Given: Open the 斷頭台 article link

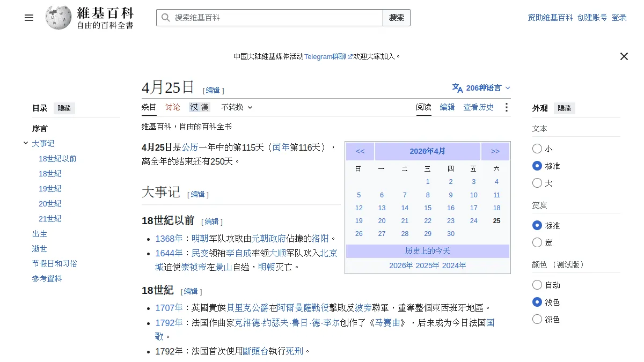Looking at the screenshot, I should 255,351.
